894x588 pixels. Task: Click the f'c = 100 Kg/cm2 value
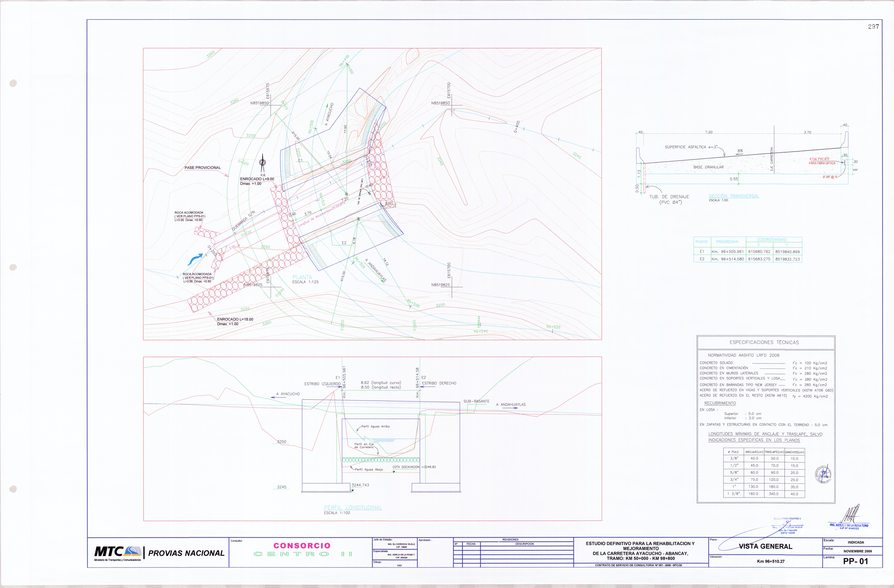[x=810, y=363]
